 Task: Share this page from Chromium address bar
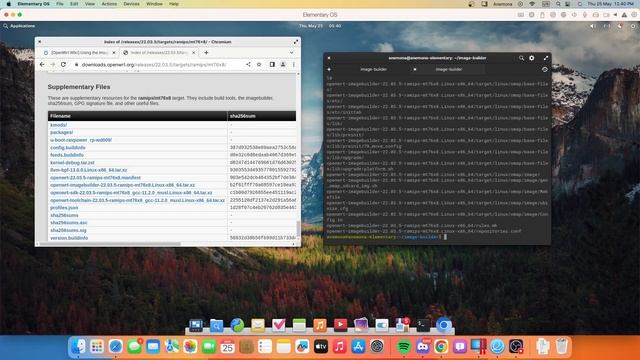(248, 64)
